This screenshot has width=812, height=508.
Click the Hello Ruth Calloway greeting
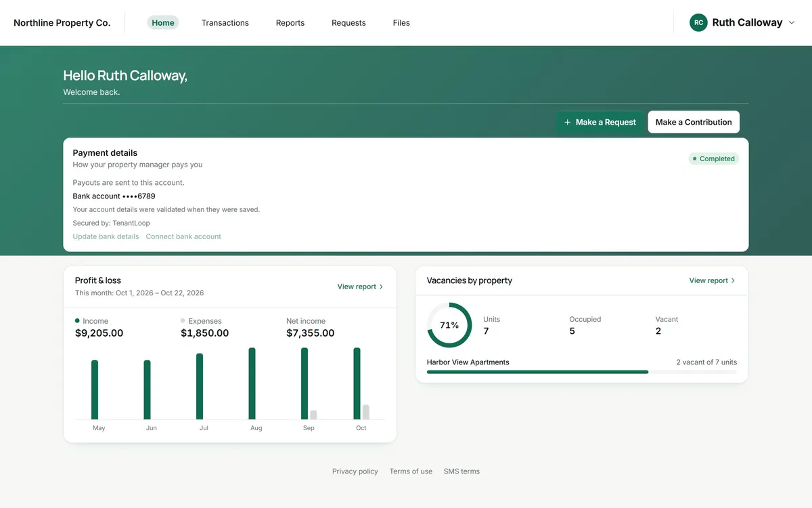(x=125, y=76)
